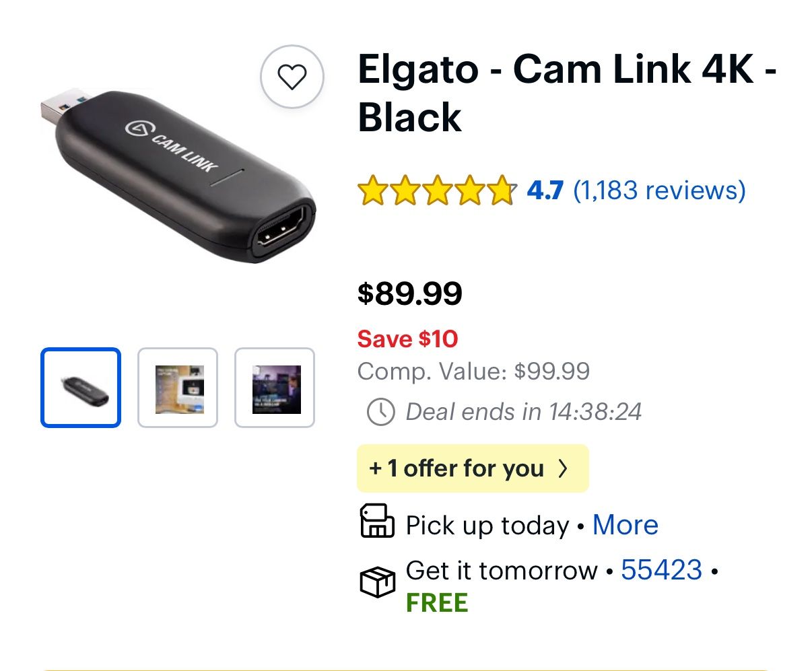Click the middle star of the rating
The image size is (812, 671).
click(x=436, y=190)
